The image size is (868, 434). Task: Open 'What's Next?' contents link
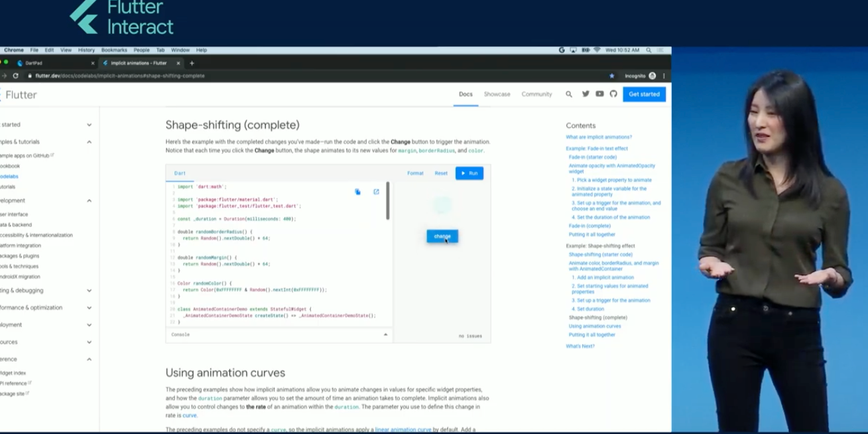click(x=580, y=346)
